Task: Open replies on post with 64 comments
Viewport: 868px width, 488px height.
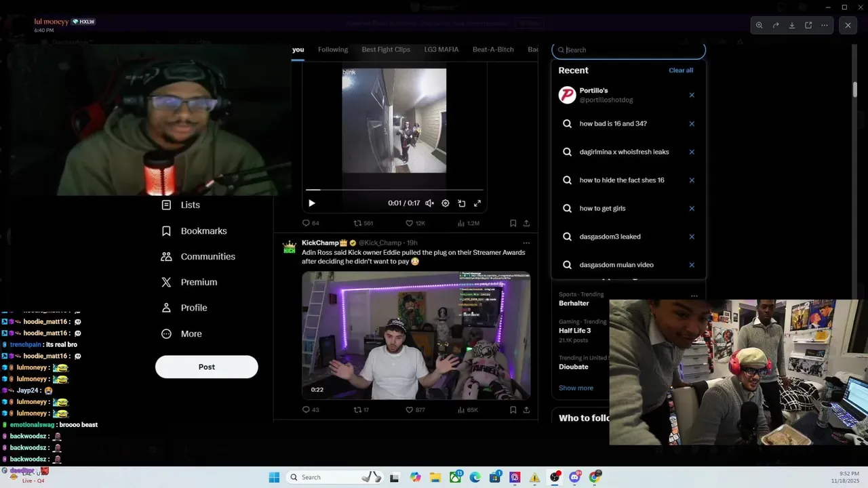Action: [x=311, y=223]
